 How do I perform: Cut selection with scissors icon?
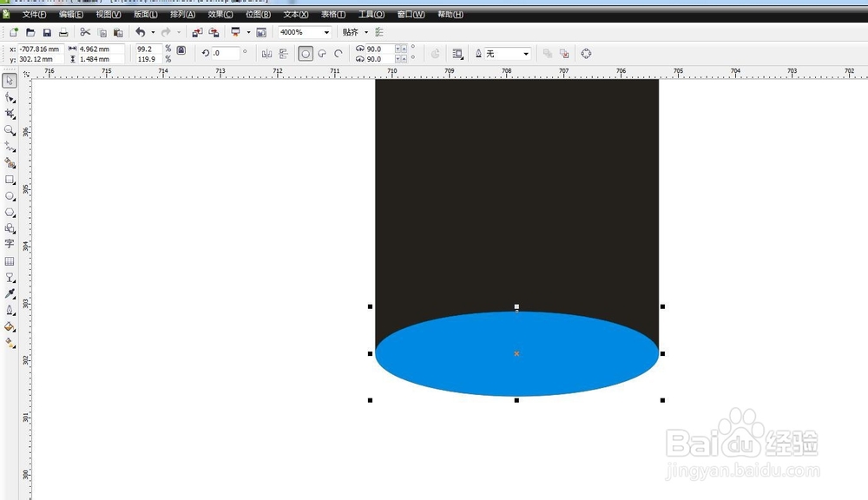pos(85,32)
